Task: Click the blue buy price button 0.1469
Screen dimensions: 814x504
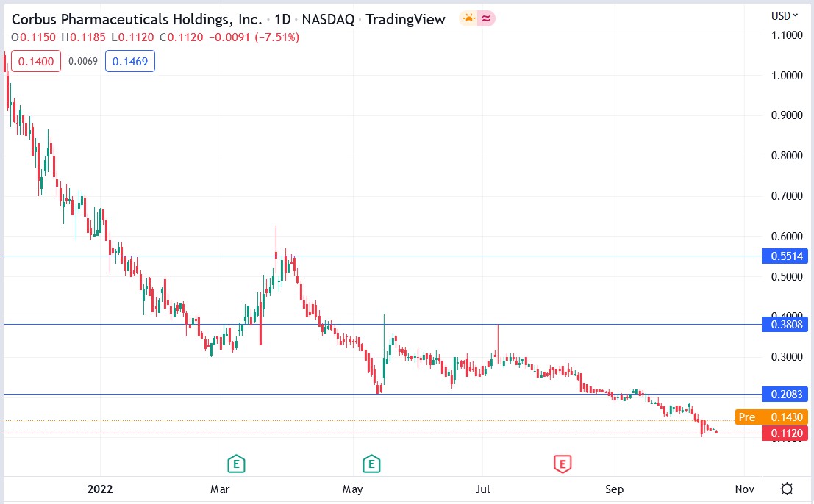Action: (130, 62)
